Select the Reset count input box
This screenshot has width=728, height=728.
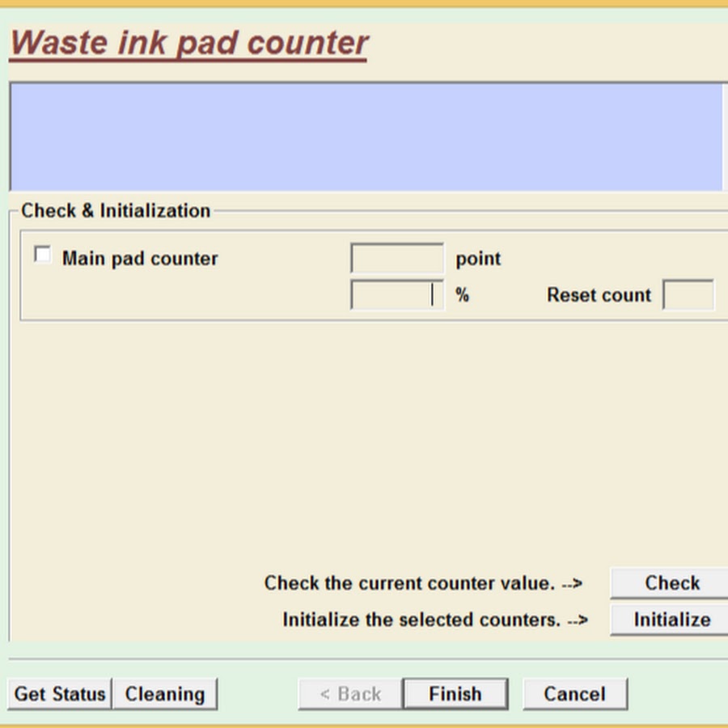688,295
